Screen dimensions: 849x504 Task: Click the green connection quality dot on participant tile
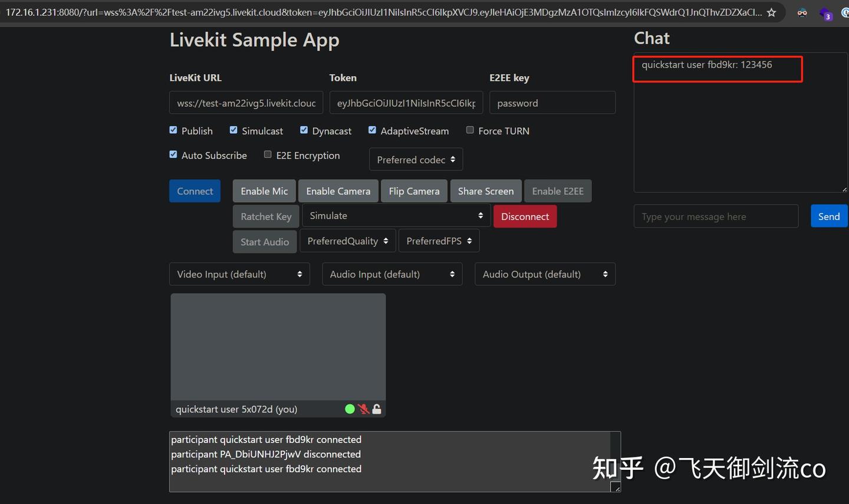coord(350,409)
